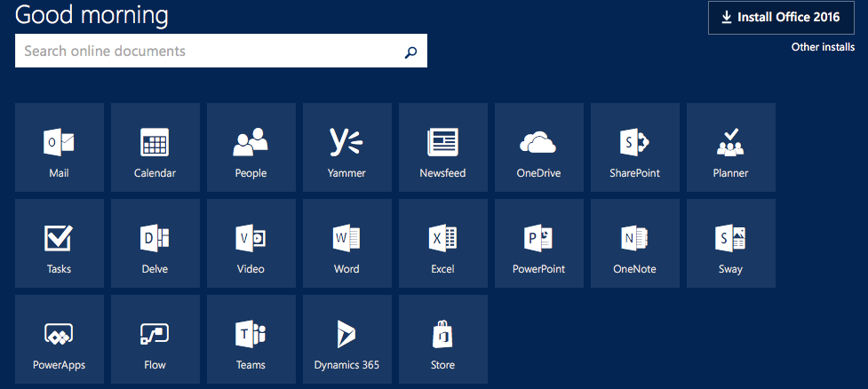
Task: Launch the Flow app tile
Action: coord(155,339)
